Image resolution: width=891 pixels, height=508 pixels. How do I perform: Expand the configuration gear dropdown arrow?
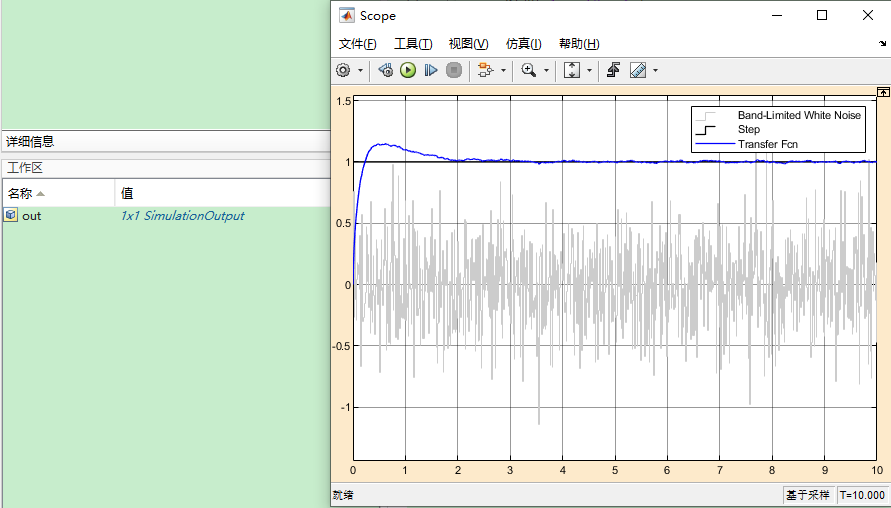[x=360, y=70]
